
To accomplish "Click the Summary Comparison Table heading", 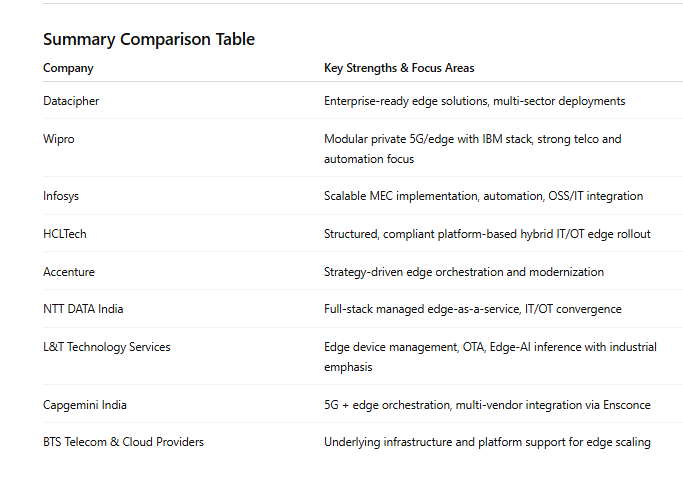I will (149, 39).
